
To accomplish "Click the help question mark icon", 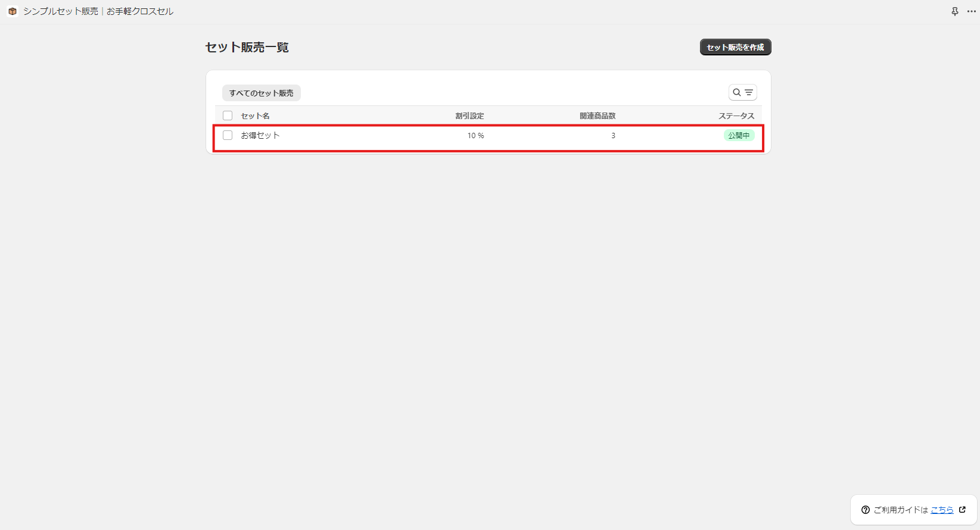I will 866,510.
